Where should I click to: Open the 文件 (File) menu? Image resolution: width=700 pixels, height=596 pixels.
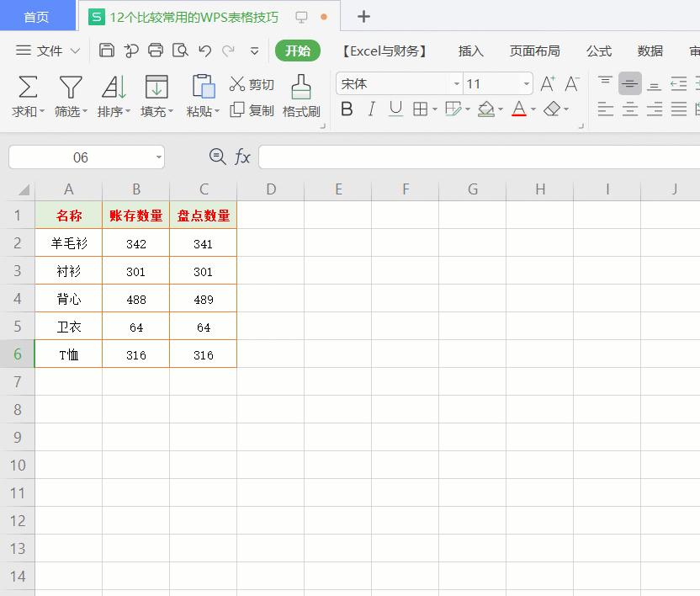click(49, 51)
